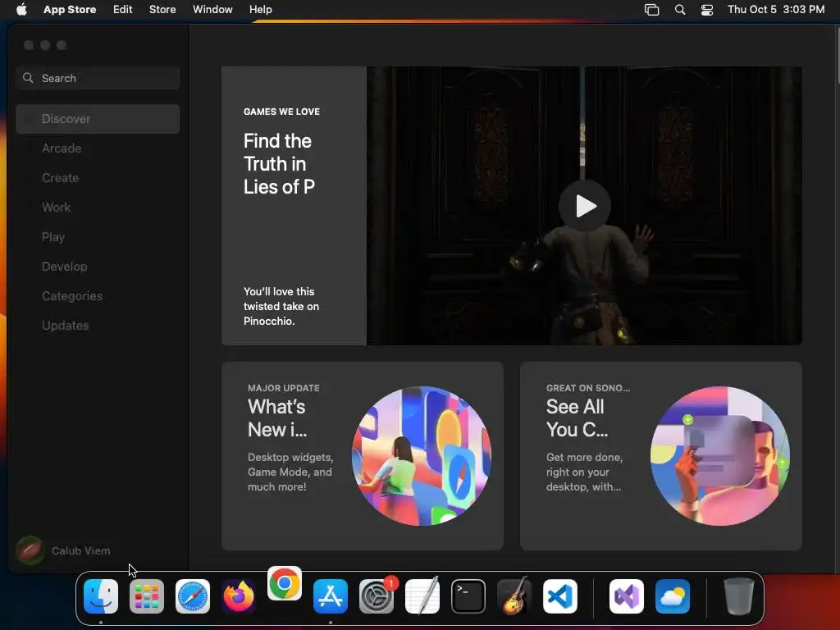This screenshot has width=840, height=630.
Task: Open the What's New major update card
Action: pos(362,456)
